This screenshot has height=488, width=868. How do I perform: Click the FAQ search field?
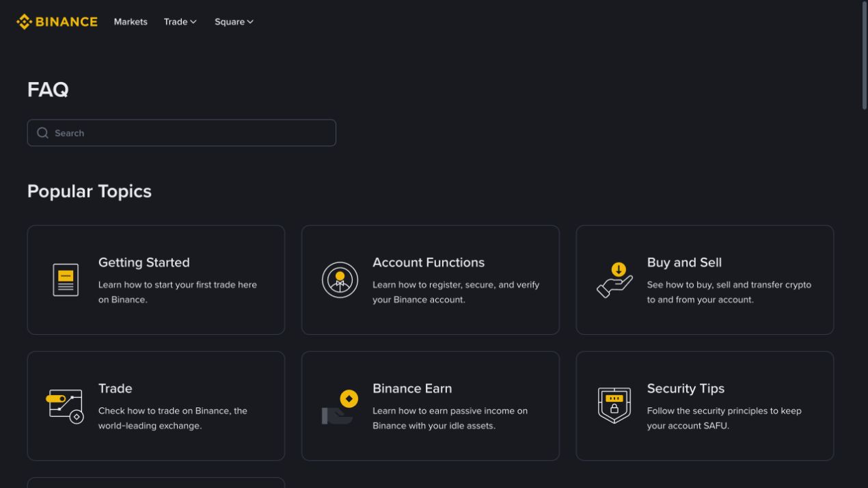click(x=181, y=133)
